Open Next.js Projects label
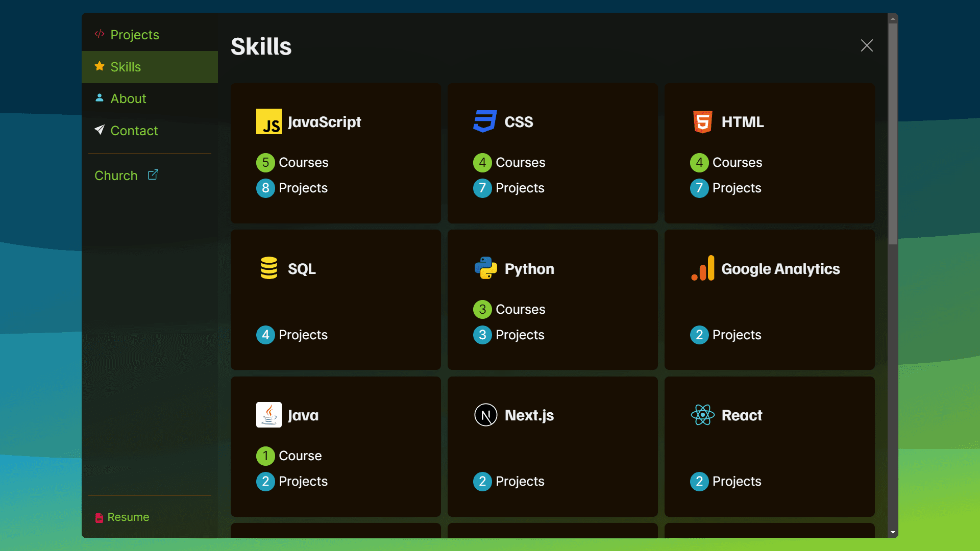The image size is (980, 551). click(x=520, y=482)
